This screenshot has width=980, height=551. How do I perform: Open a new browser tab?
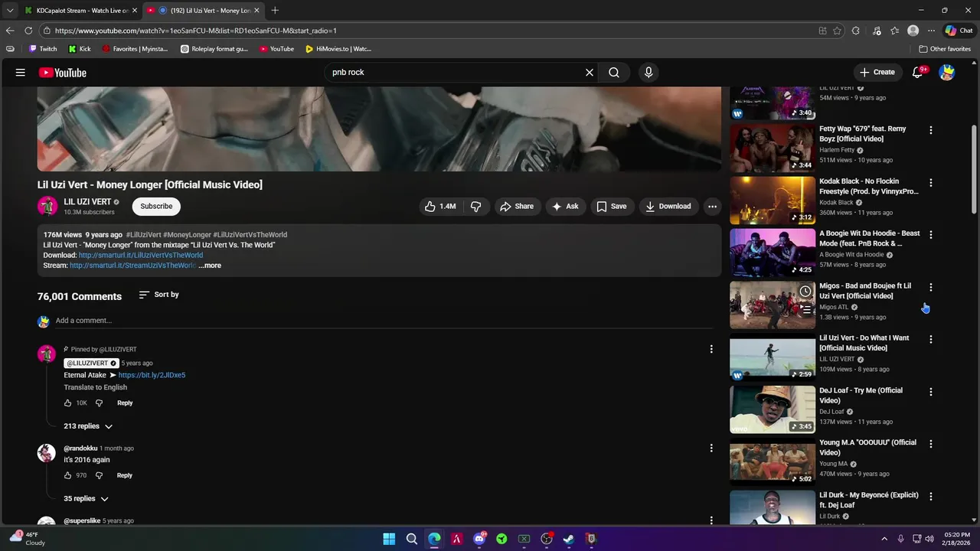coord(275,11)
